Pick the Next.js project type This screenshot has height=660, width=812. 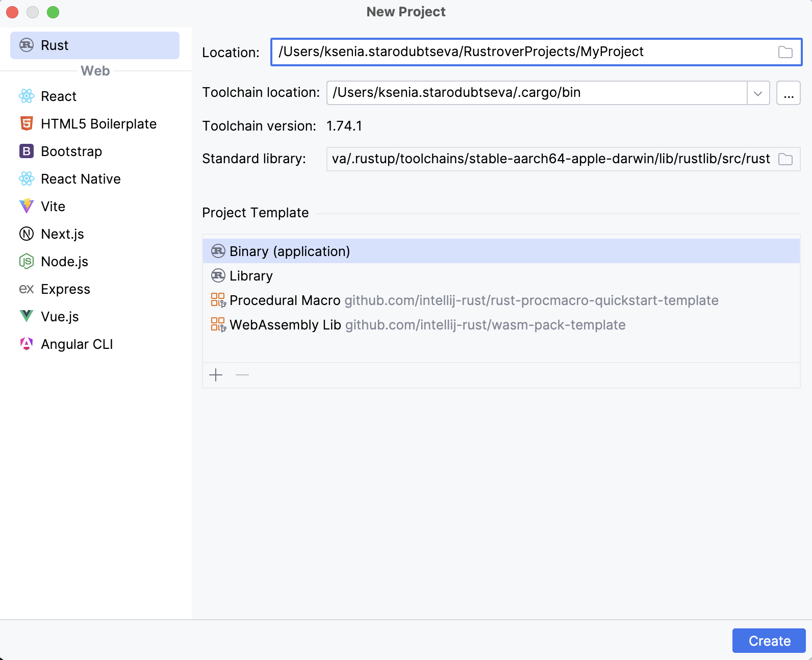[x=62, y=234]
